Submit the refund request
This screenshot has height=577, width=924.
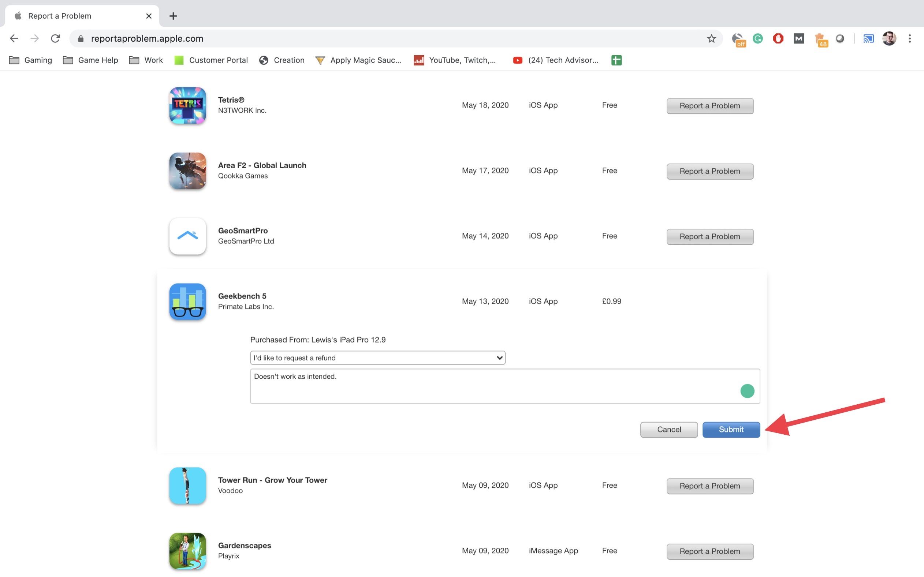(731, 429)
